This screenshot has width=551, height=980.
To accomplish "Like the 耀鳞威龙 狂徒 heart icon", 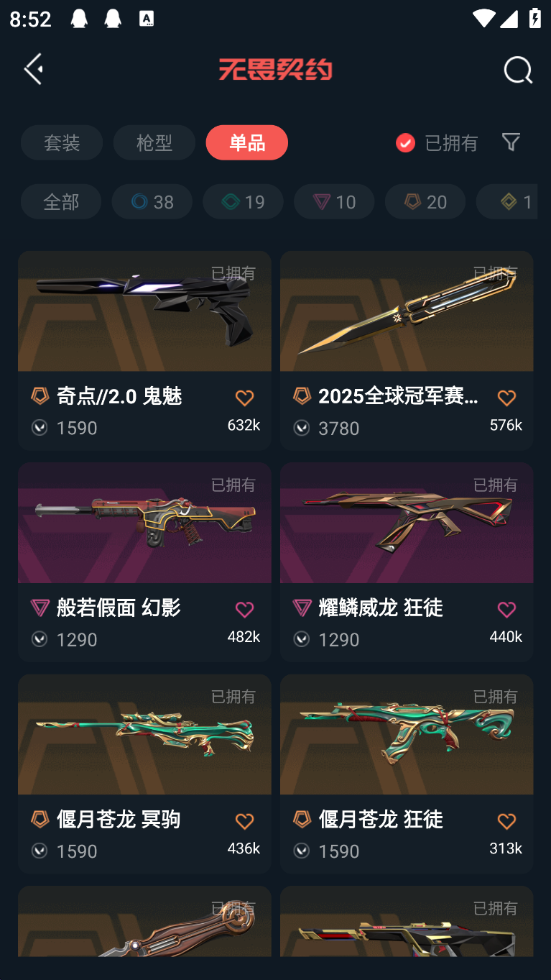I will click(506, 610).
